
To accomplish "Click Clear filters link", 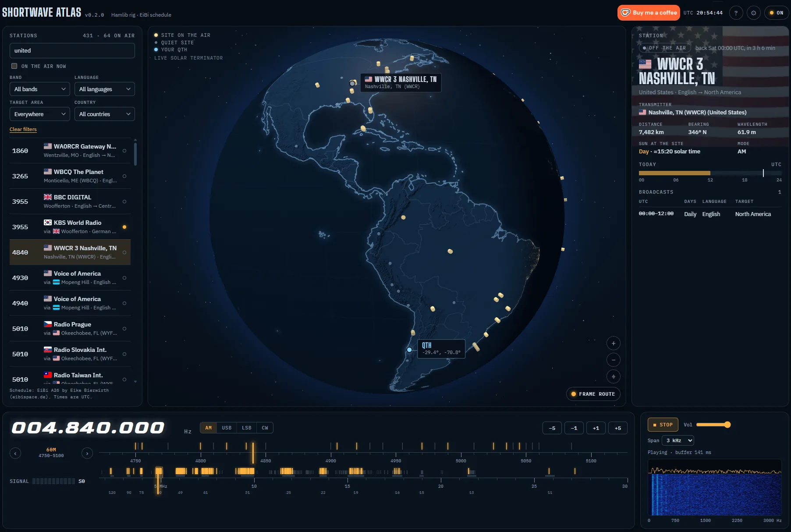I will [23, 129].
